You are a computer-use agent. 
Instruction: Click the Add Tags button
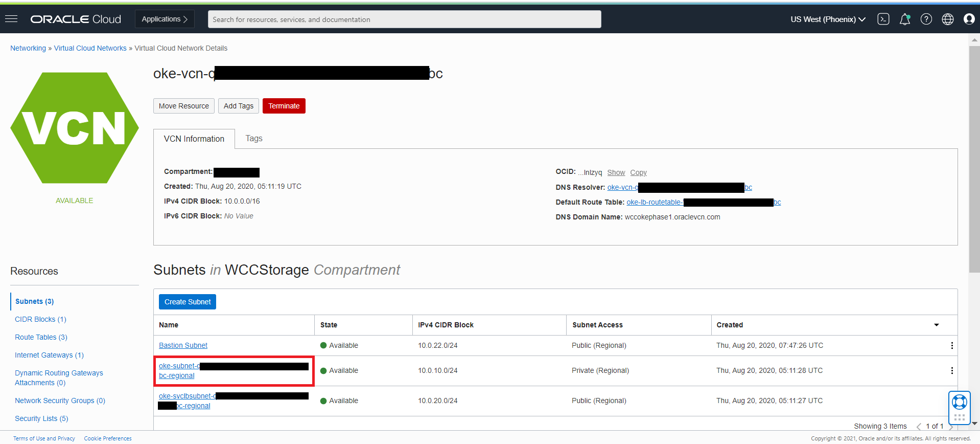[x=239, y=106]
